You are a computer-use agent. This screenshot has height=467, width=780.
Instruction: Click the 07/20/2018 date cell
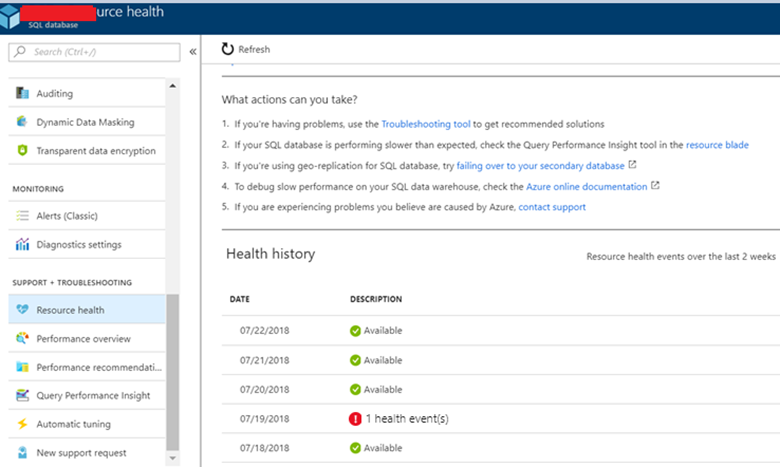(265, 389)
